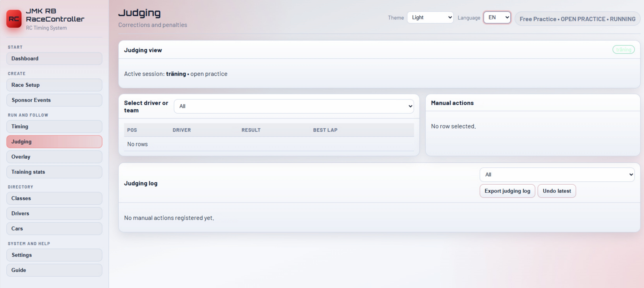Open the Judging log filter dropdown
This screenshot has width=644, height=288.
[x=557, y=175]
